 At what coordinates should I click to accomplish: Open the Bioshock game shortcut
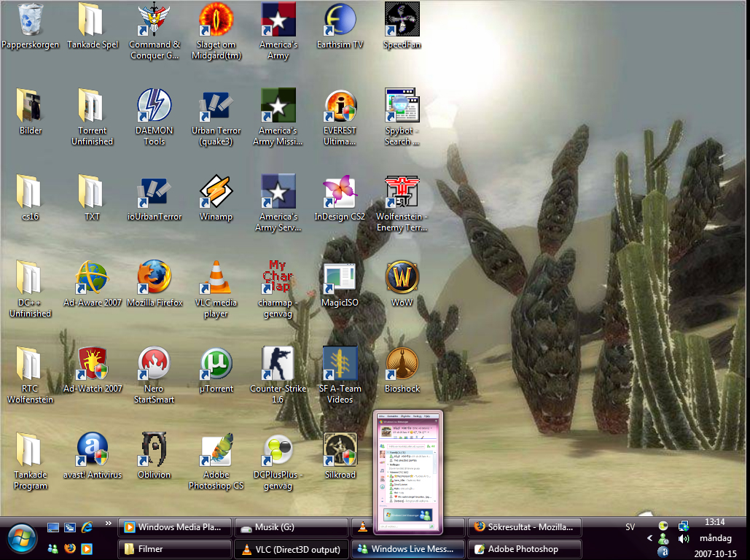coord(402,364)
